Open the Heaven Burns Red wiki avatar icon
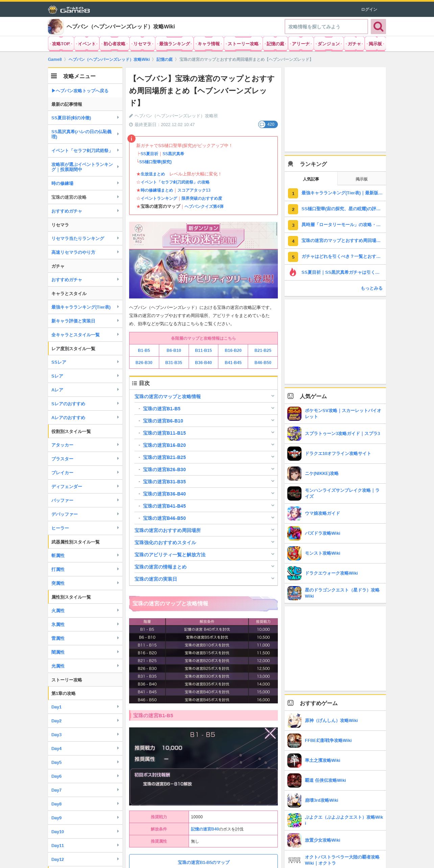The width and height of the screenshot is (434, 868). (55, 27)
